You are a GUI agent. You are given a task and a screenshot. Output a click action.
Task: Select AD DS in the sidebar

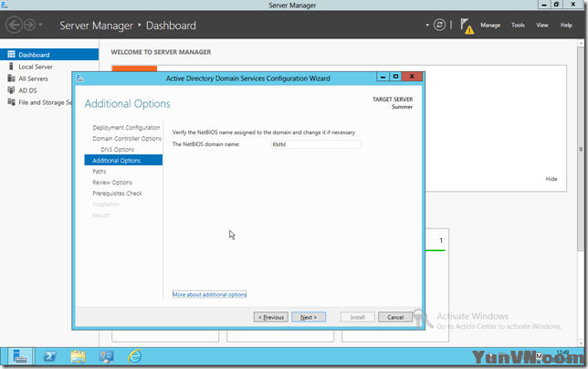click(27, 90)
